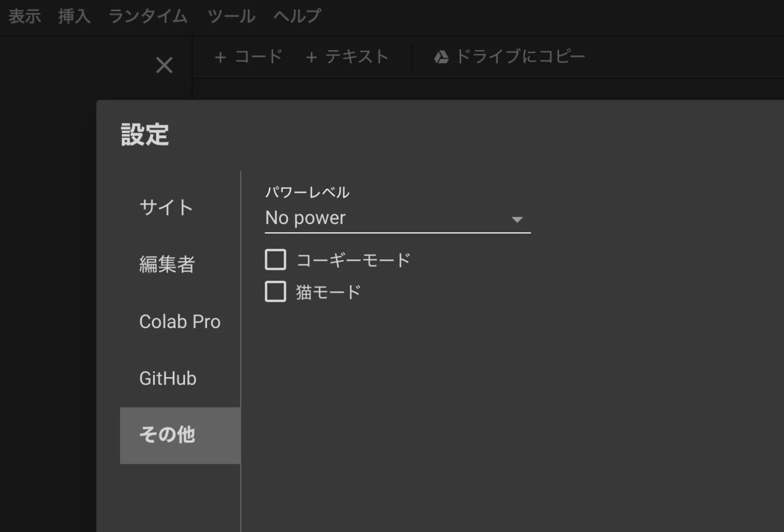This screenshot has width=784, height=532.
Task: Click the 設定 dialog title
Action: (145, 135)
